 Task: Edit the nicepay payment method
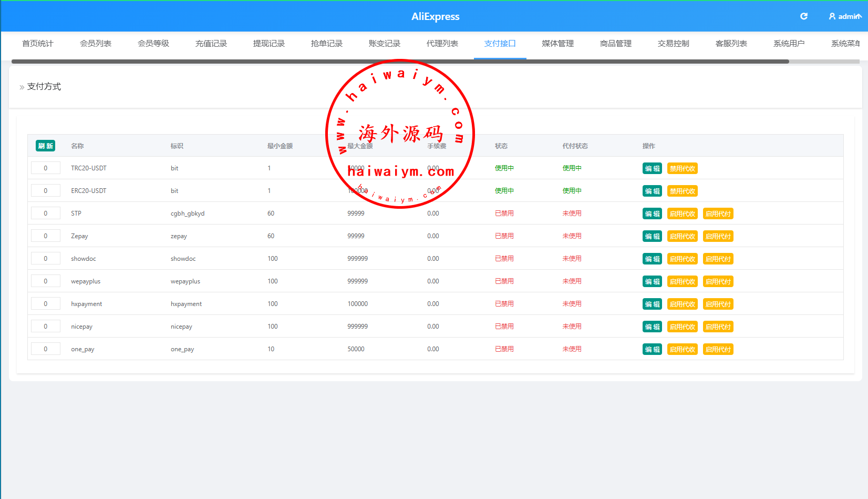pyautogui.click(x=652, y=327)
